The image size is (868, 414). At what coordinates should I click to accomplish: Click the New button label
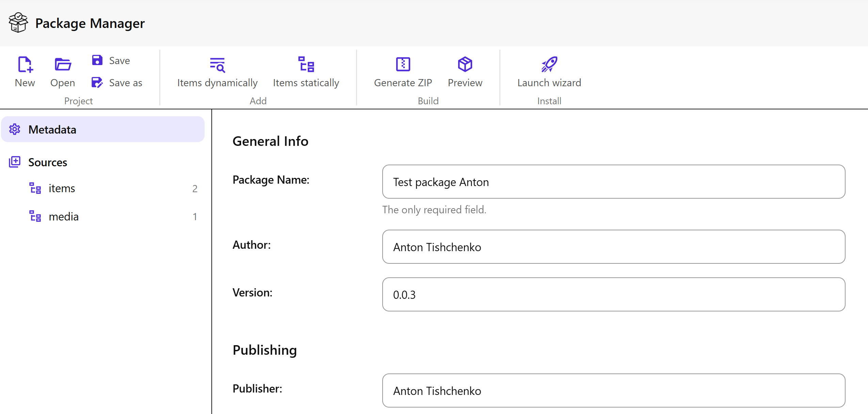(25, 83)
